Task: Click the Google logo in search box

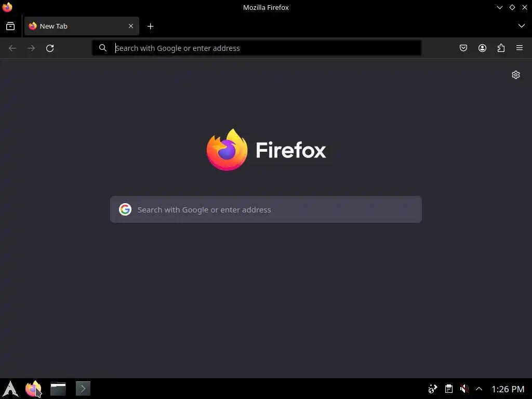Action: (x=125, y=209)
